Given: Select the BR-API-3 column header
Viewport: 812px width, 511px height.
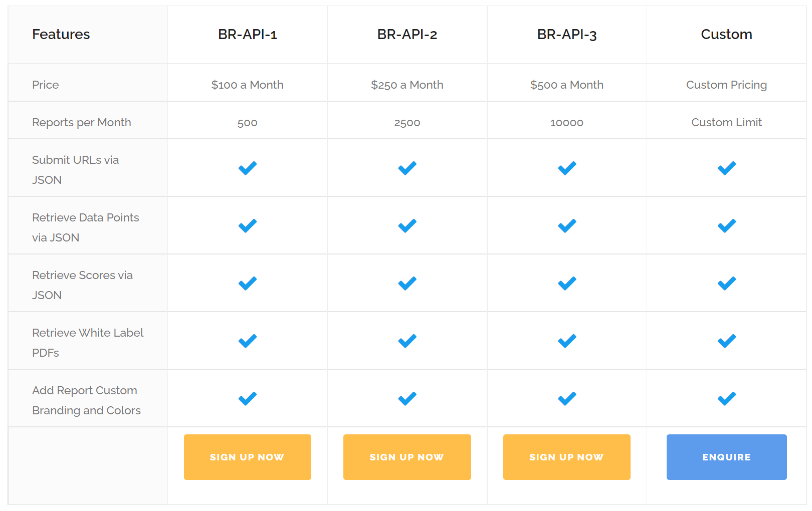Looking at the screenshot, I should pos(567,35).
